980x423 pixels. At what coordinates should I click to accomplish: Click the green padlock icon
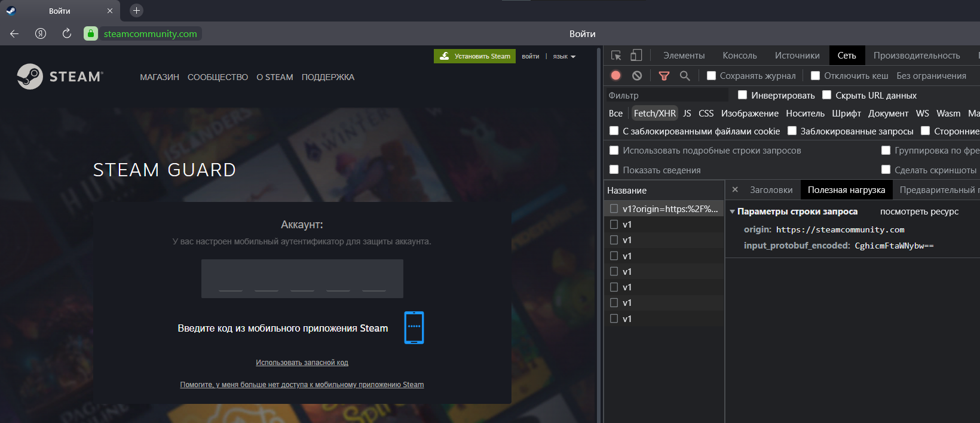[91, 33]
